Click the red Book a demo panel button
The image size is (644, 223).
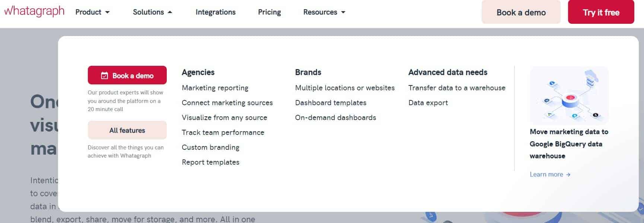(127, 75)
